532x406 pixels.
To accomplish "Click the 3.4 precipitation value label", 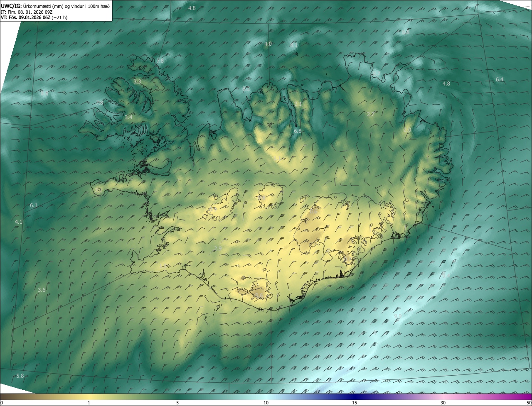I will pos(128,117).
